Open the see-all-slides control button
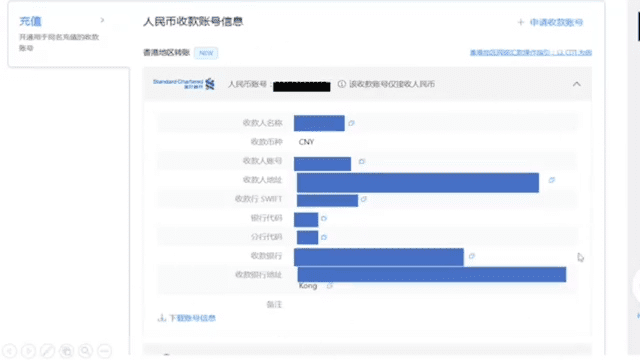This screenshot has width=640, height=360. pyautogui.click(x=67, y=351)
